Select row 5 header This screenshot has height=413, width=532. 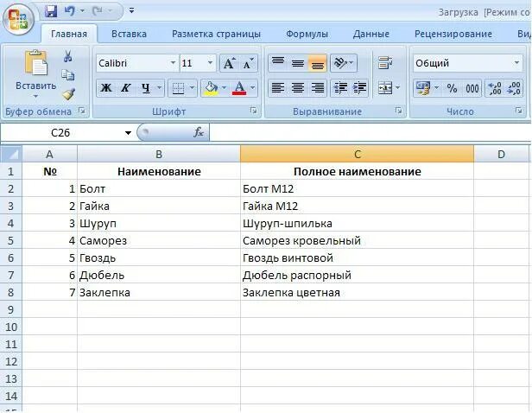(x=11, y=240)
